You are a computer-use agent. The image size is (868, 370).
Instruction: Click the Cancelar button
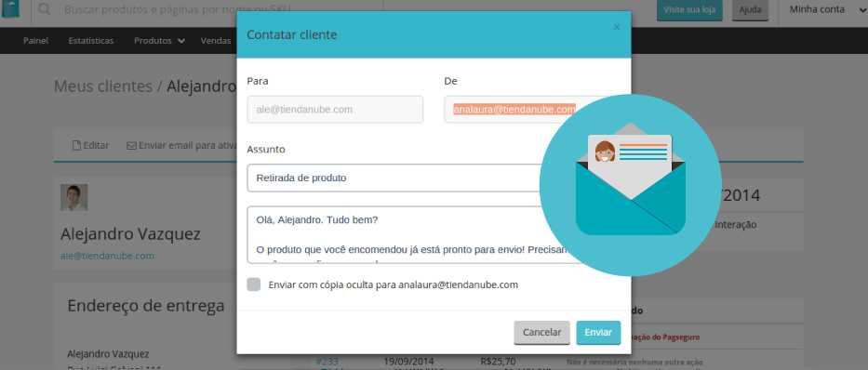(542, 333)
